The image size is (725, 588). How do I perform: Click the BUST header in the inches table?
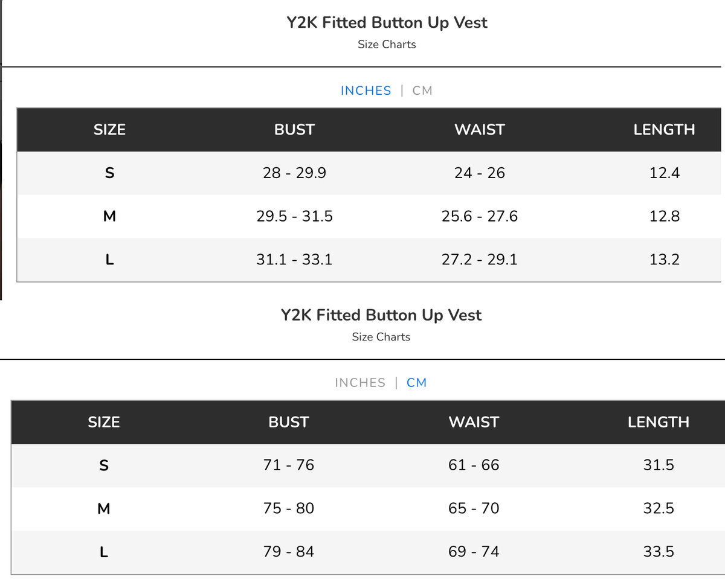click(294, 129)
